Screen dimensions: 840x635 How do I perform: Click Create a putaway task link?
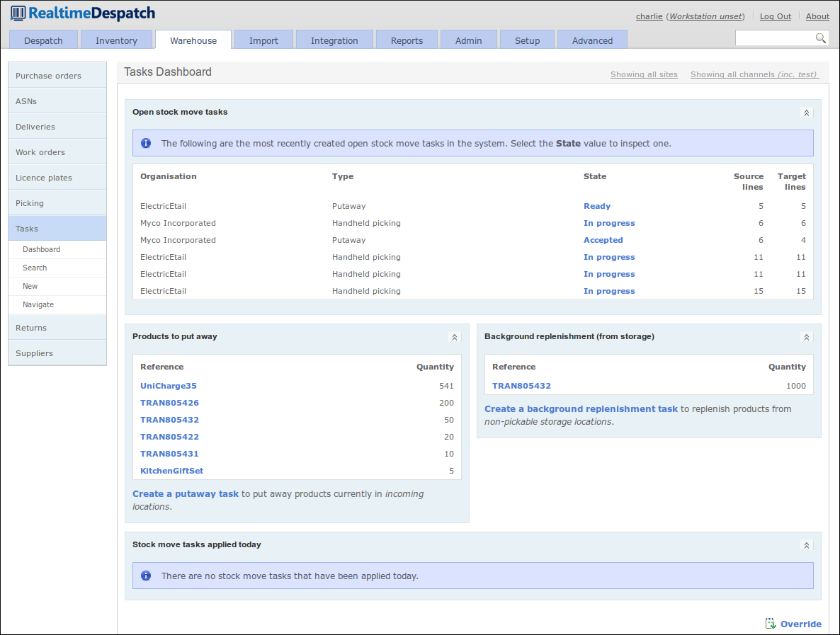coord(186,494)
